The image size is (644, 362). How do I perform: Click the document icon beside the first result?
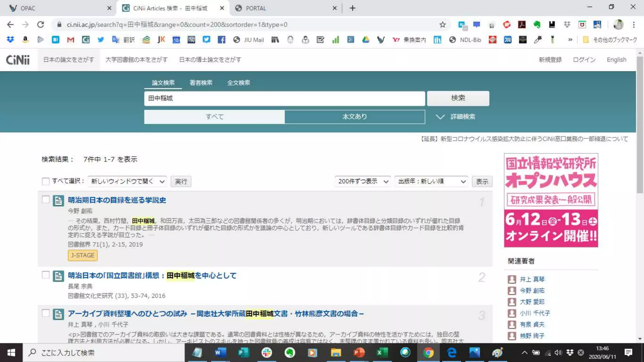(58, 200)
